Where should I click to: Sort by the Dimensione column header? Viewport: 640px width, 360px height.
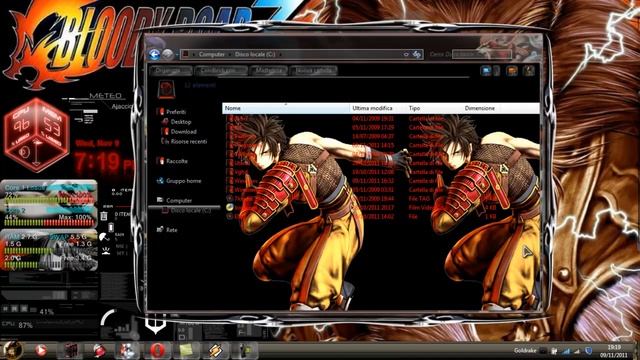coord(480,108)
